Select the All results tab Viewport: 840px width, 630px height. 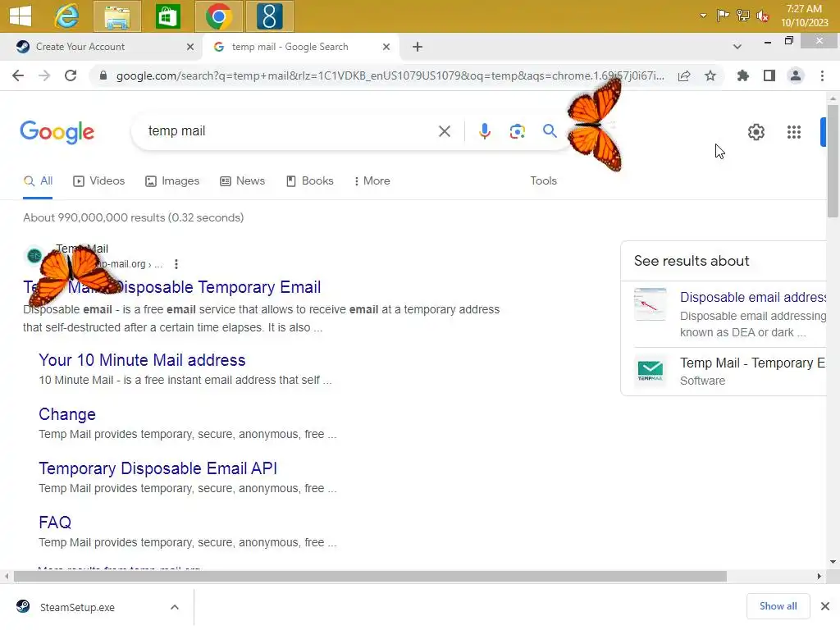pyautogui.click(x=38, y=181)
